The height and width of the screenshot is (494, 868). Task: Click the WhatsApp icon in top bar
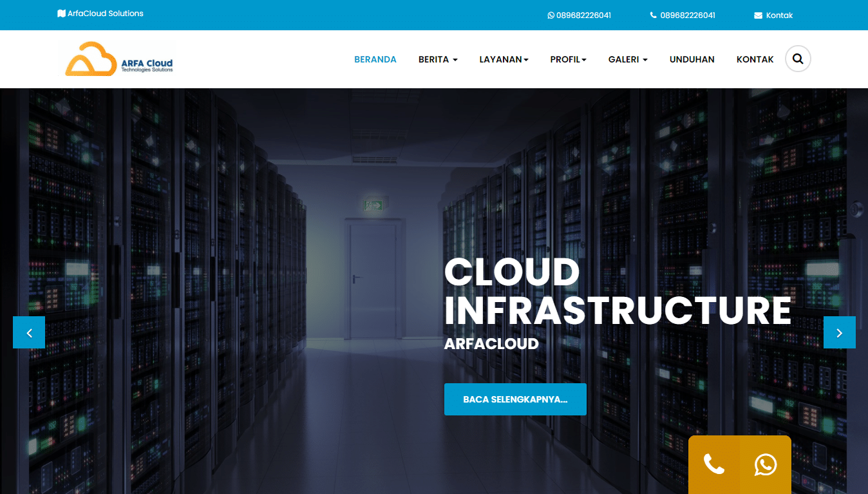(551, 15)
